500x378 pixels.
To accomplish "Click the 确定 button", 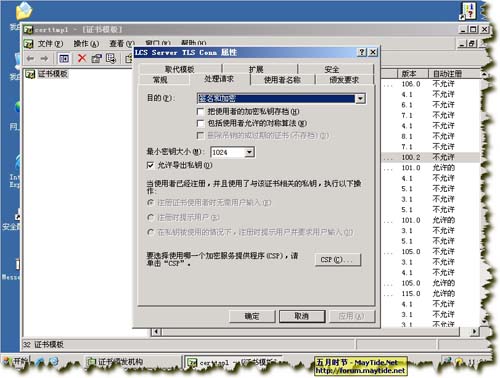I will (252, 316).
